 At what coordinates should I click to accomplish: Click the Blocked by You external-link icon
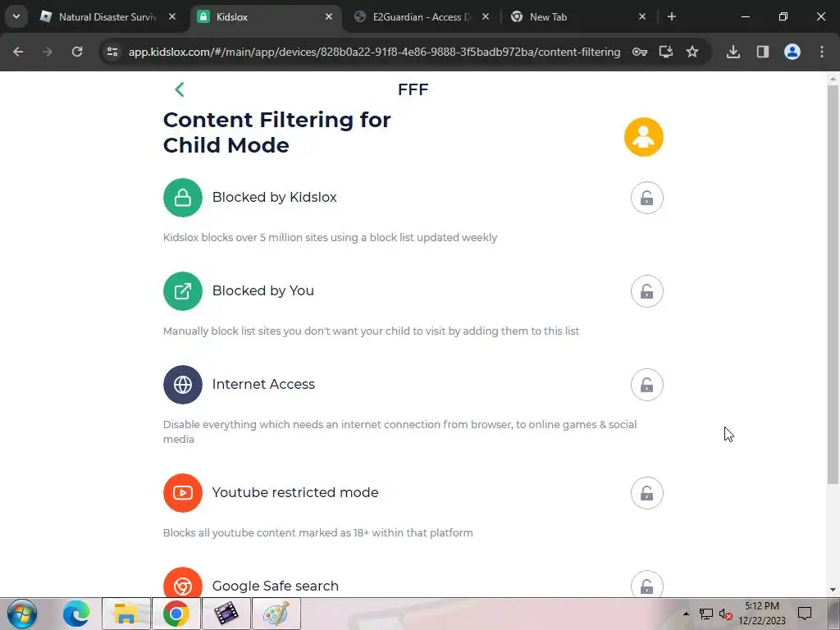click(183, 291)
